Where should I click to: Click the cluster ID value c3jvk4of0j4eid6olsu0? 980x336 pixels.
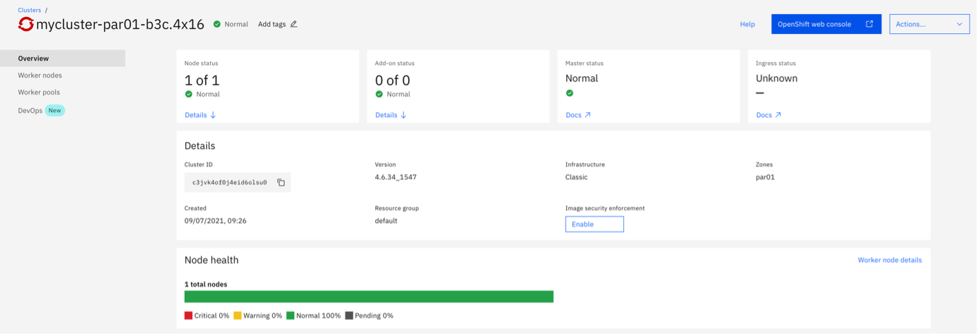(230, 182)
